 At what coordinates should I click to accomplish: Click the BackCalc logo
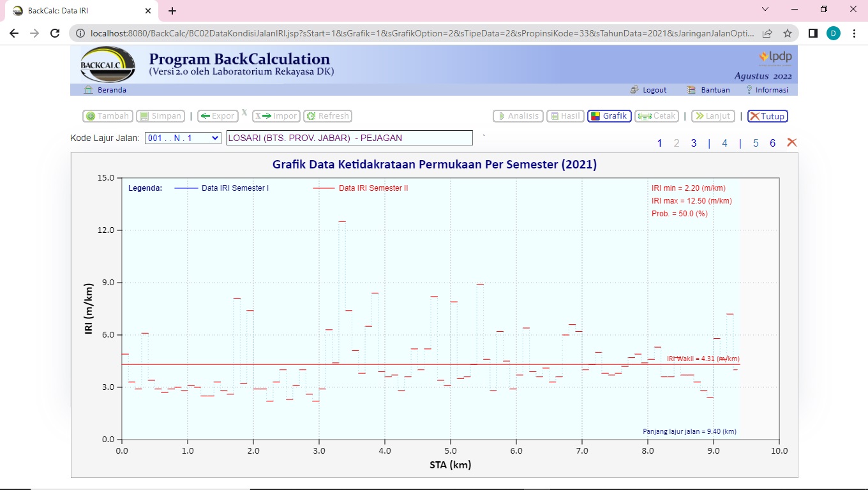(x=108, y=64)
